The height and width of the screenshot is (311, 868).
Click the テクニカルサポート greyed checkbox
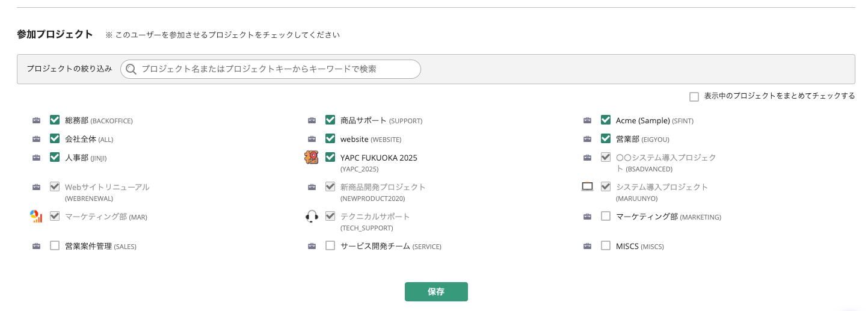point(330,216)
